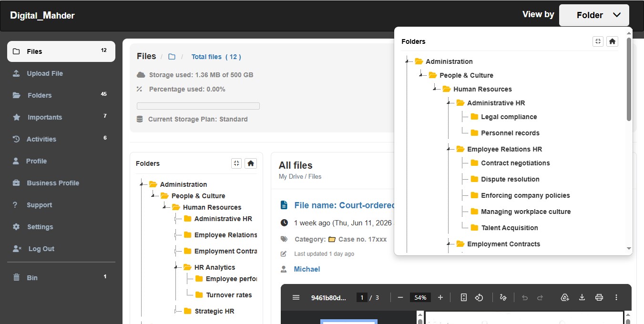Click the fit-to-page icon in PDF toolbar

[x=464, y=297]
